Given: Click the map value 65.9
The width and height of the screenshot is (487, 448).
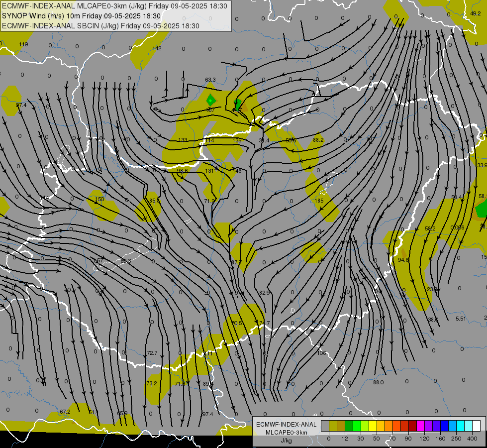Looking at the screenshot, I should (x=122, y=413).
